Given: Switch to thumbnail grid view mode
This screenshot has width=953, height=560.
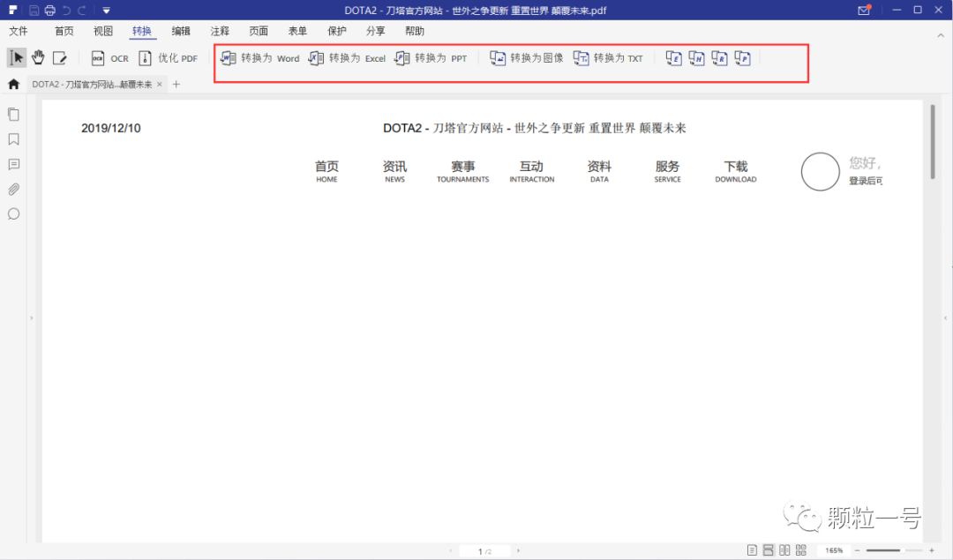Looking at the screenshot, I should pos(799,549).
